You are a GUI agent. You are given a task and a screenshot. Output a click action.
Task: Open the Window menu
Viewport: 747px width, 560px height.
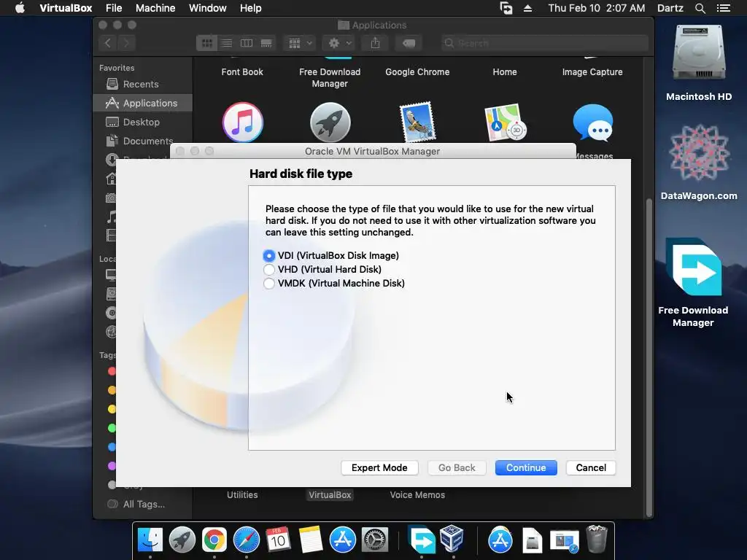(208, 8)
